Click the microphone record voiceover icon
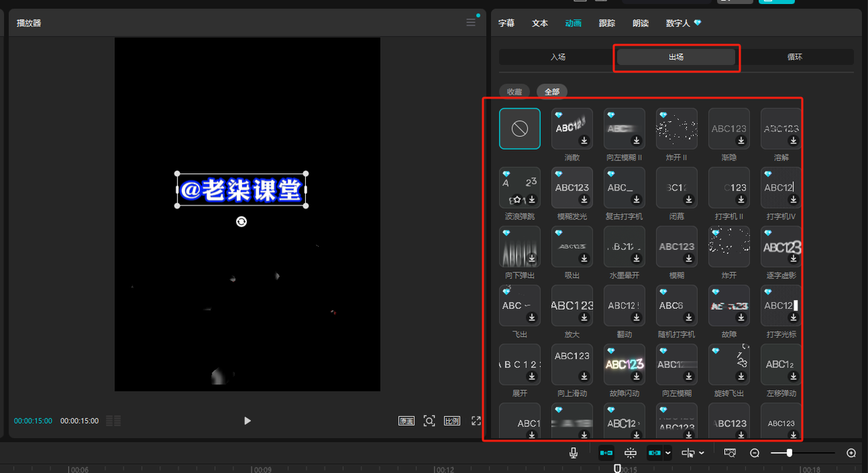Viewport: 868px width, 473px height. [574, 453]
